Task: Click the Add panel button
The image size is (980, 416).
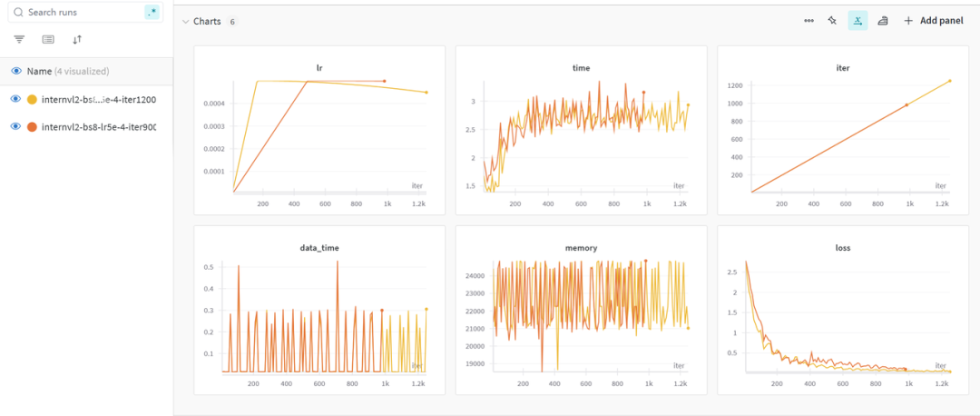Action: point(933,21)
